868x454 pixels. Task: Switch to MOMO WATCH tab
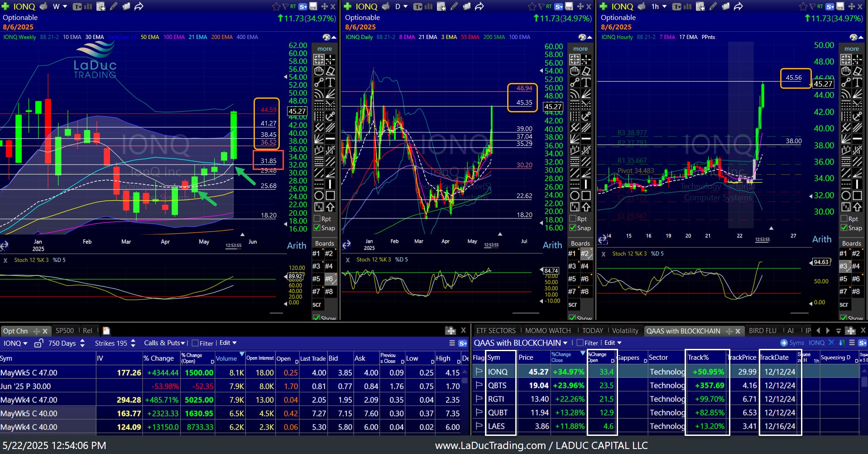click(548, 331)
